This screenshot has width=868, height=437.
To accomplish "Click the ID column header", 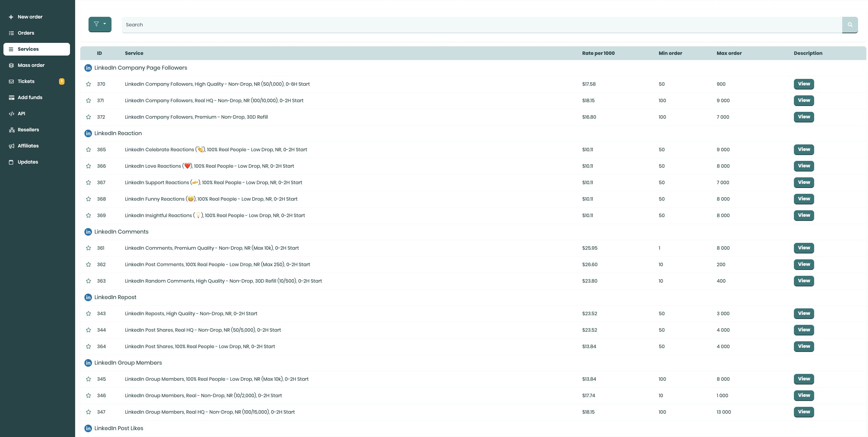I will [x=99, y=53].
